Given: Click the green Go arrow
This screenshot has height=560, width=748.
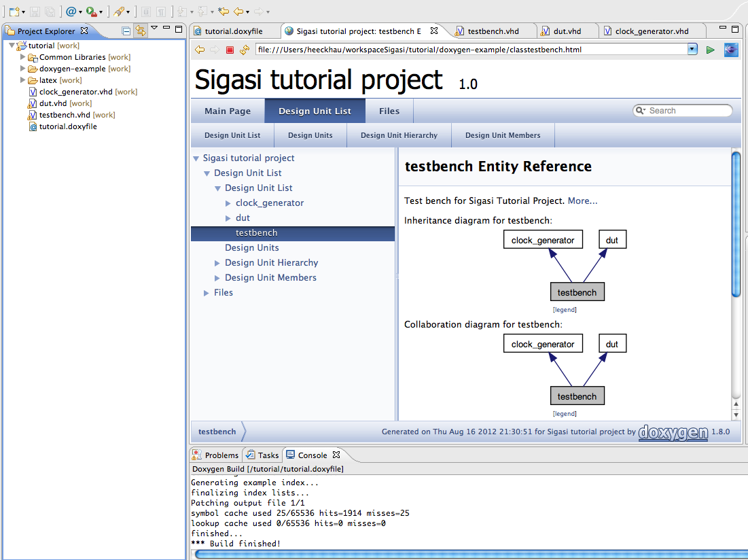Looking at the screenshot, I should [711, 50].
